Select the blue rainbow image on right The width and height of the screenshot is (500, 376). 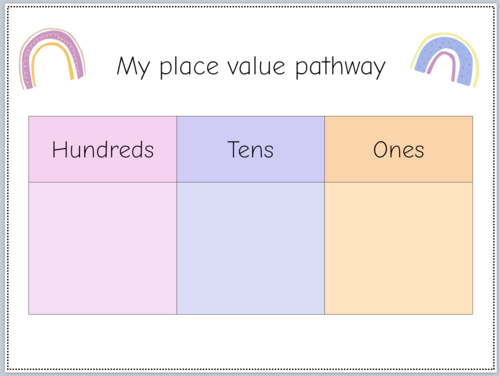[445, 60]
